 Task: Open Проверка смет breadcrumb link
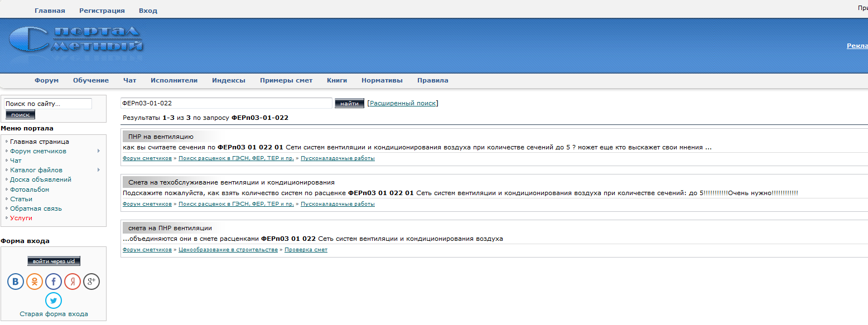tap(306, 250)
